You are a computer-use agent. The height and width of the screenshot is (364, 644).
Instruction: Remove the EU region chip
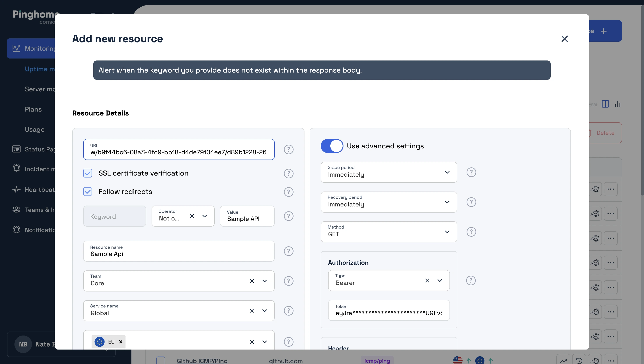pyautogui.click(x=120, y=342)
